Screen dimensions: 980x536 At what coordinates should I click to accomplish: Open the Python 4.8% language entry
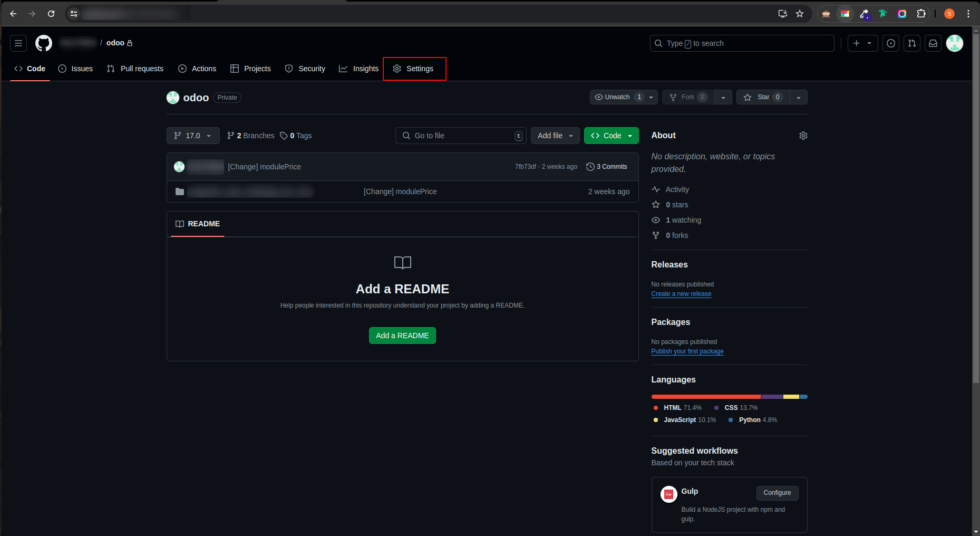(x=752, y=420)
